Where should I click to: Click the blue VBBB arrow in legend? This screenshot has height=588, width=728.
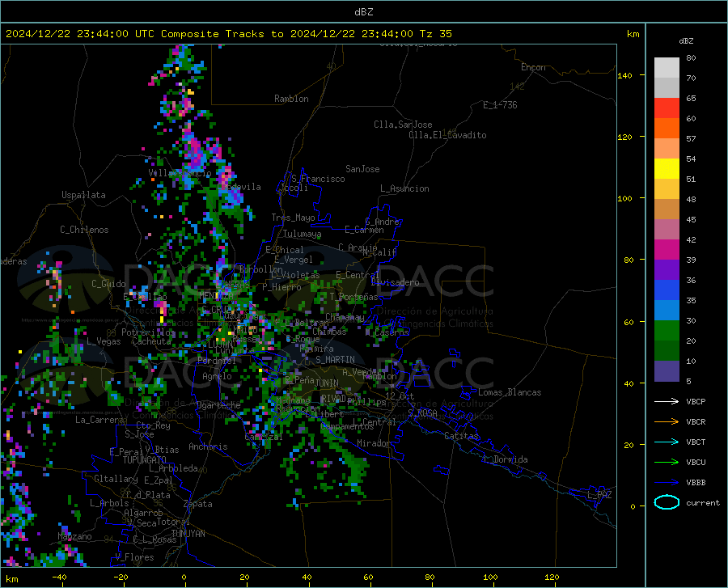(x=667, y=482)
